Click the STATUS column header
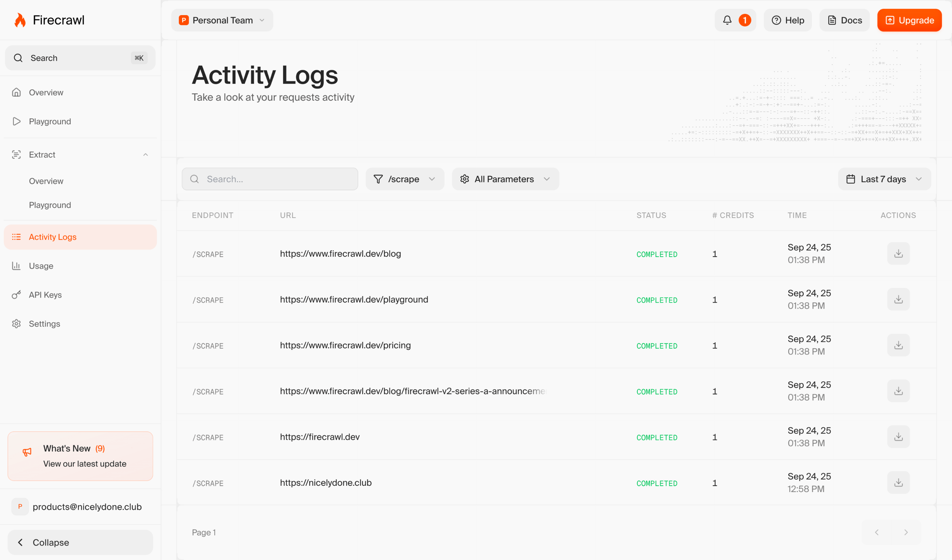This screenshot has height=560, width=952. 651,215
